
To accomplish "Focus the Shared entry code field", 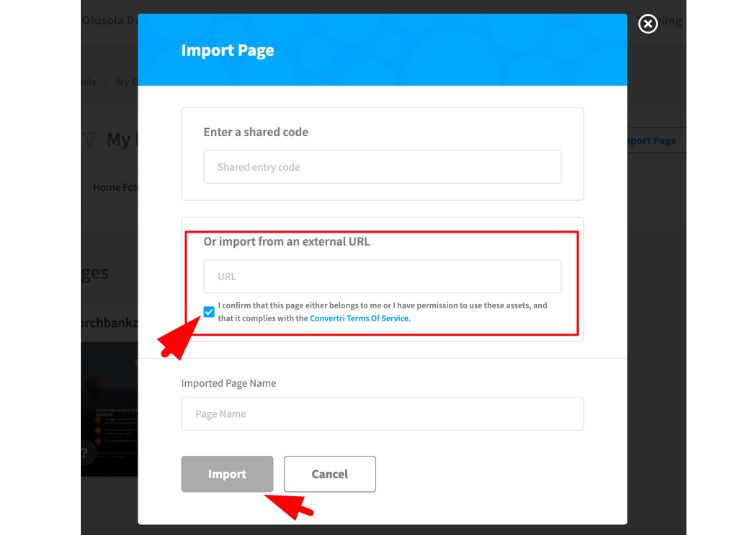I will pos(382,167).
